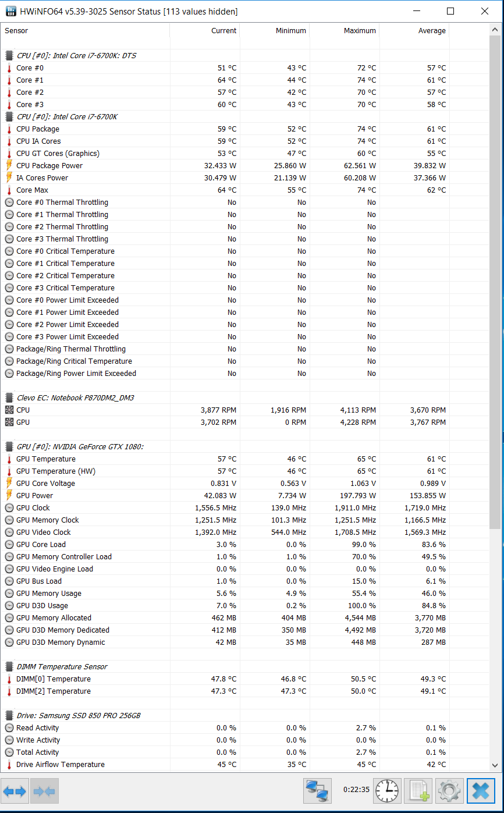504x813 pixels.
Task: Select Core #1 Power Limit Exceeded row
Action: click(x=245, y=313)
